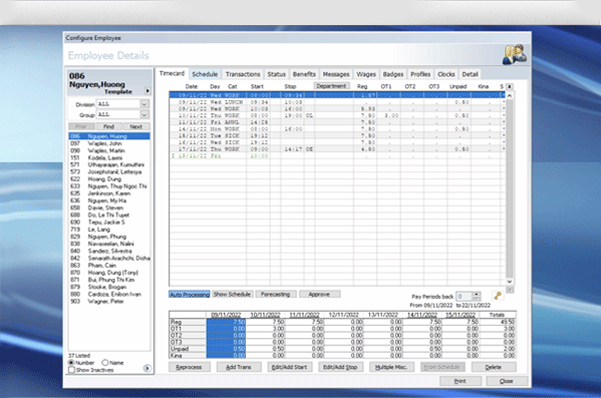Select the Name sort radio button
This screenshot has width=601, height=398.
coord(105,362)
